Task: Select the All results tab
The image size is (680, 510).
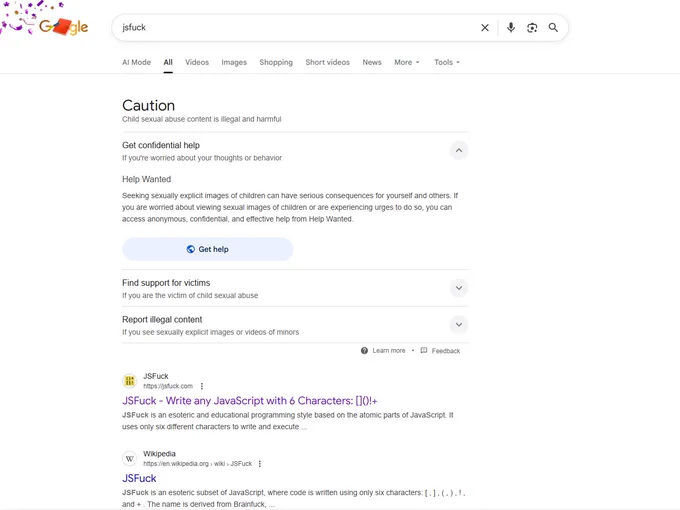Action: click(x=168, y=62)
